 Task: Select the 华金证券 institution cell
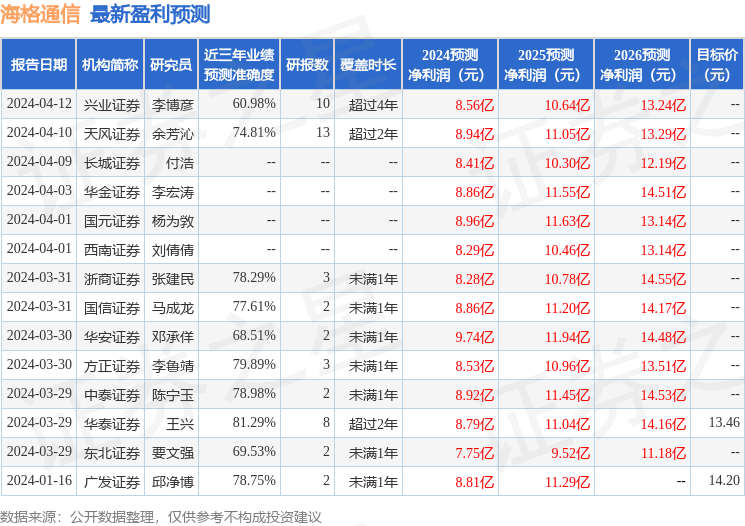[112, 192]
